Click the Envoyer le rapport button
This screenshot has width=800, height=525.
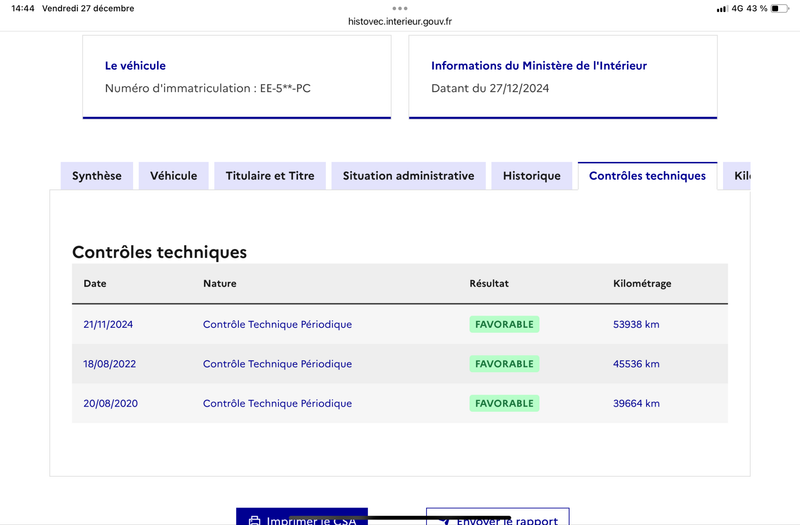498,516
